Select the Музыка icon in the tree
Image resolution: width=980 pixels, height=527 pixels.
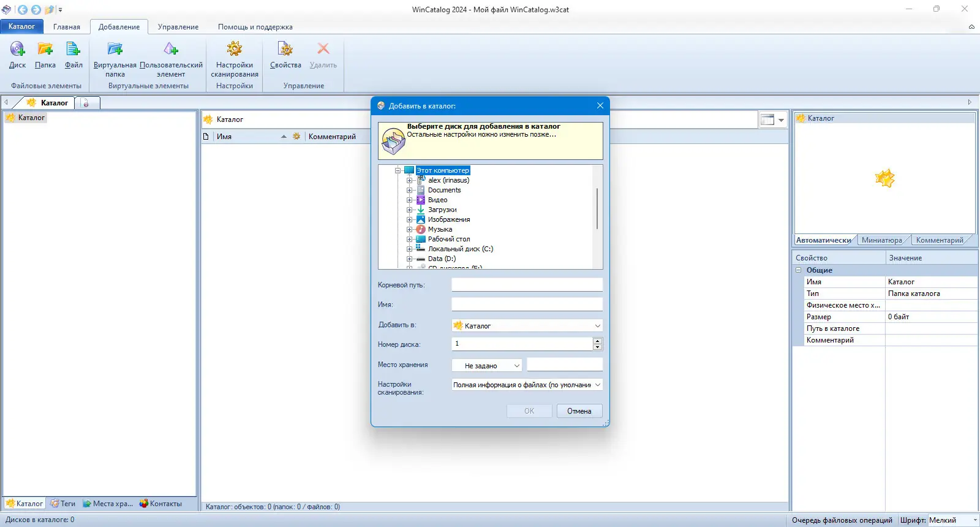coord(421,229)
